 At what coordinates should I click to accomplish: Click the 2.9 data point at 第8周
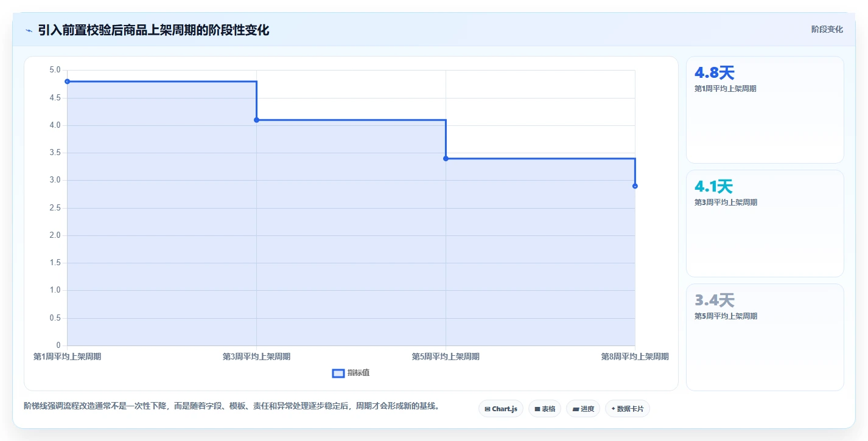tap(635, 186)
